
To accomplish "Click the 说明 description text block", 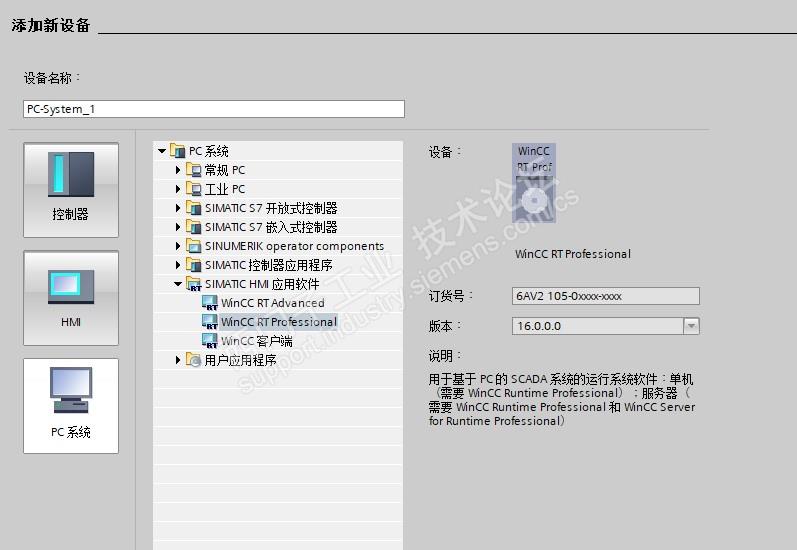I will (x=561, y=400).
